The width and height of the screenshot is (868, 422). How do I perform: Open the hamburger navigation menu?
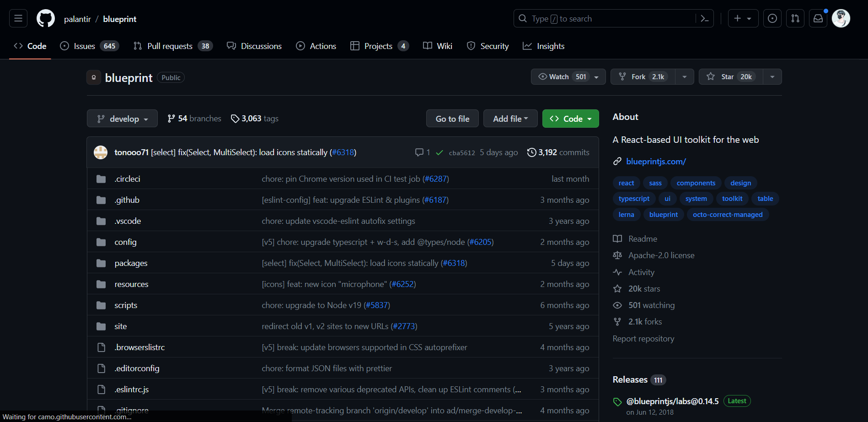[x=18, y=18]
